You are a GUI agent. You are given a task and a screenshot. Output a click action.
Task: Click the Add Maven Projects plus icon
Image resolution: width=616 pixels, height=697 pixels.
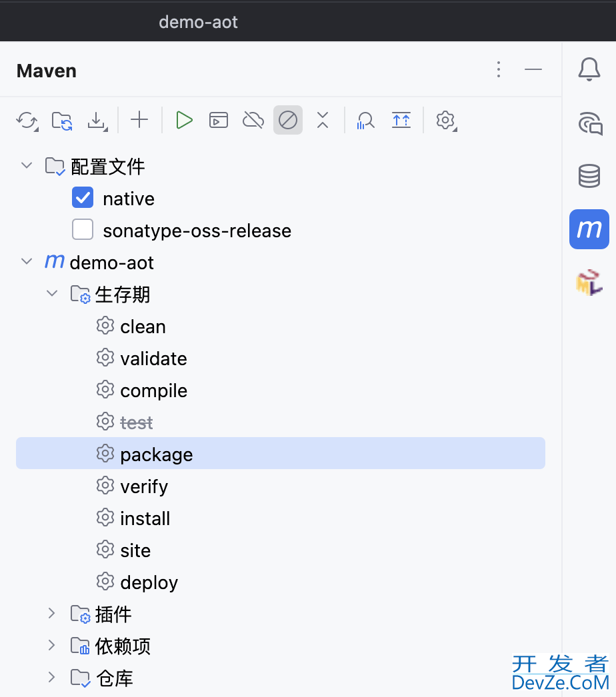139,121
